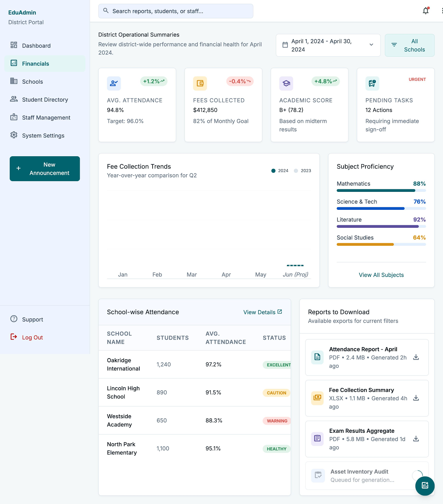This screenshot has width=443, height=504.
Task: Click the Dashboard sidebar icon
Action: [14, 45]
